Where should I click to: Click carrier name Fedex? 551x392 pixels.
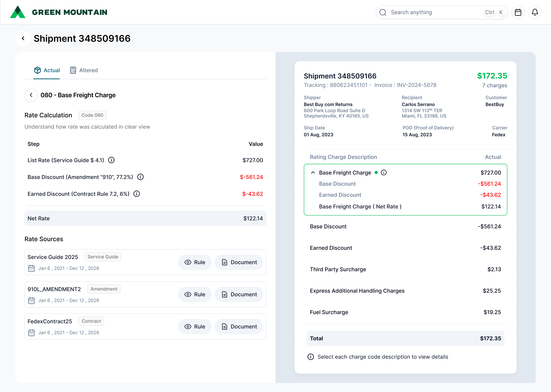coord(499,135)
